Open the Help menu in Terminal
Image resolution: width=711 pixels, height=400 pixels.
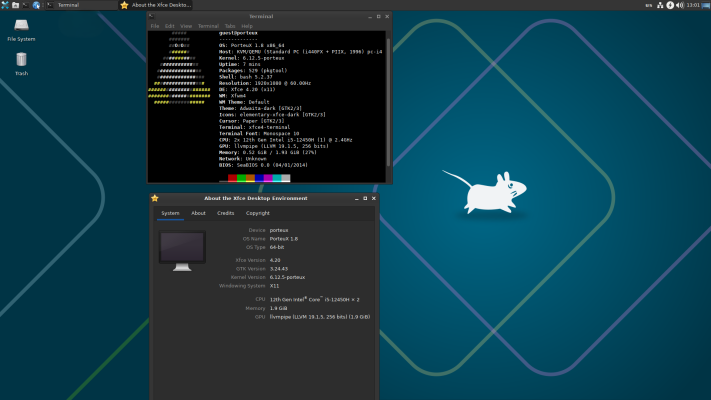click(x=247, y=26)
